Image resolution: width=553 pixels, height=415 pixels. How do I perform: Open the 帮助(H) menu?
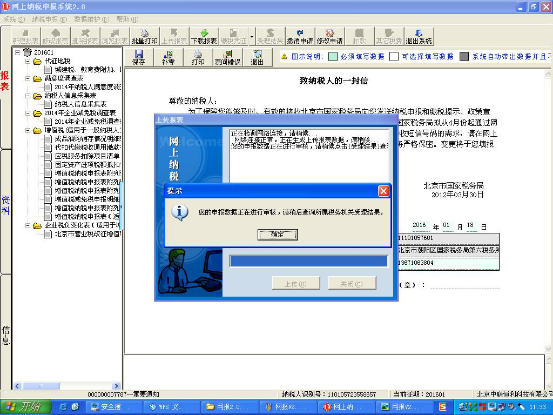pyautogui.click(x=127, y=19)
